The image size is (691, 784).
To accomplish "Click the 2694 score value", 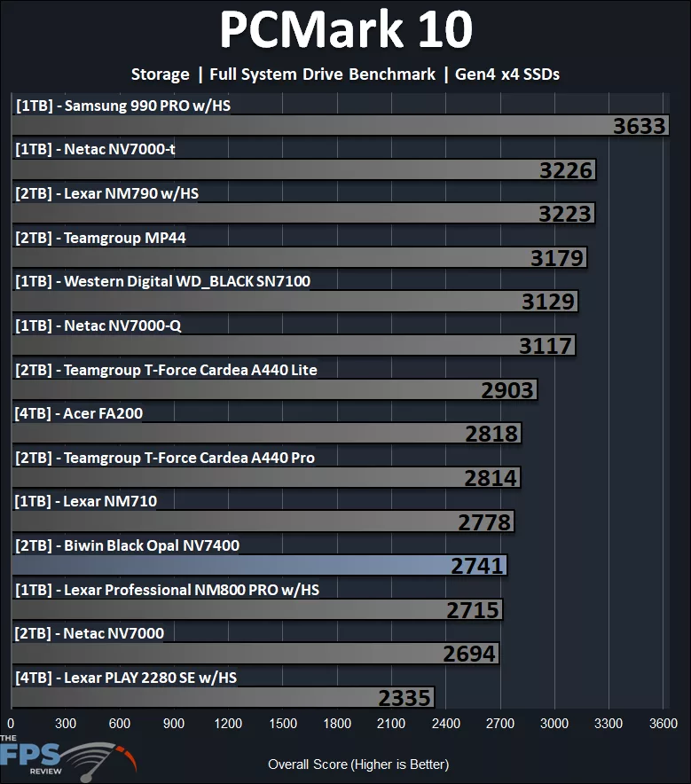I will pos(469,654).
